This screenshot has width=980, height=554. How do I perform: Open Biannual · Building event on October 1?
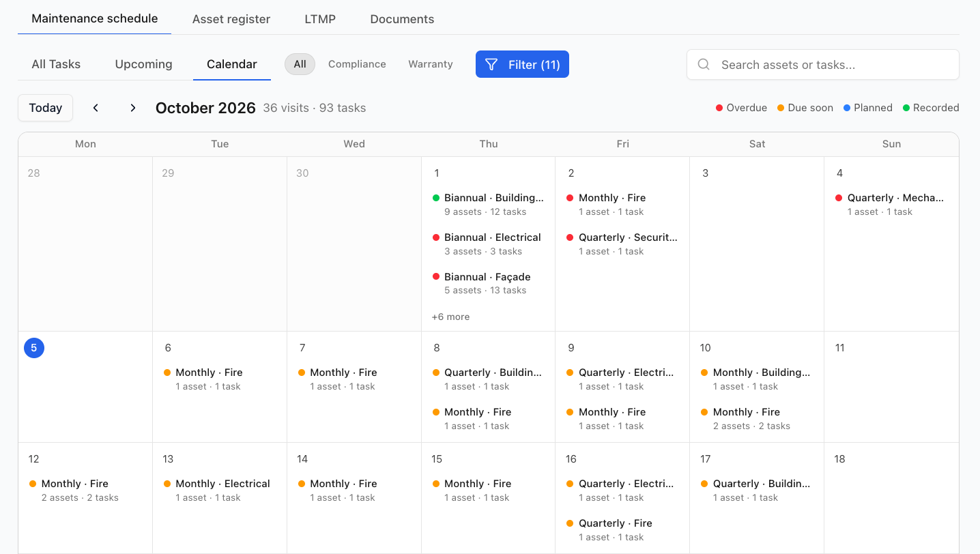[x=489, y=205]
